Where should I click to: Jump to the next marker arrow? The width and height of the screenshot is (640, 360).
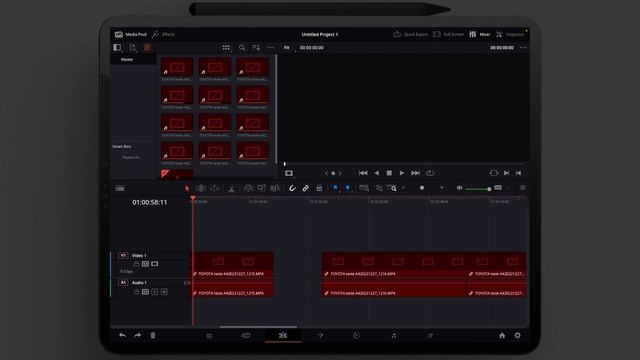[340, 173]
